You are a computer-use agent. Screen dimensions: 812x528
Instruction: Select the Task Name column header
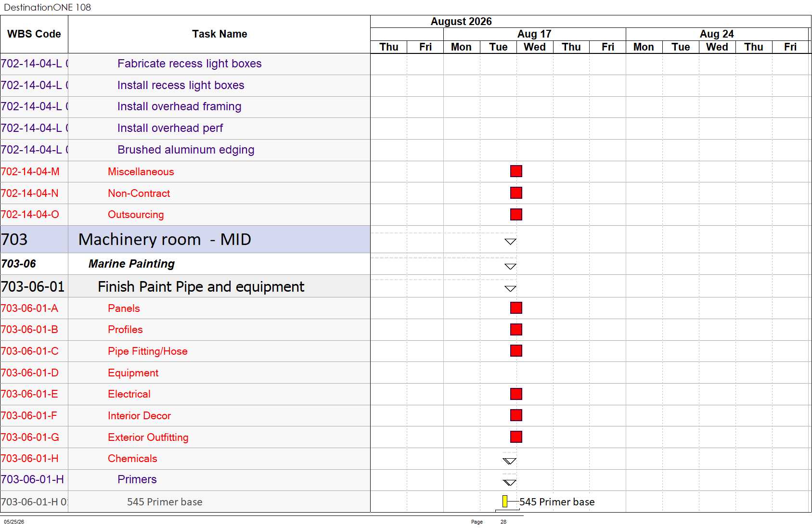coord(219,34)
